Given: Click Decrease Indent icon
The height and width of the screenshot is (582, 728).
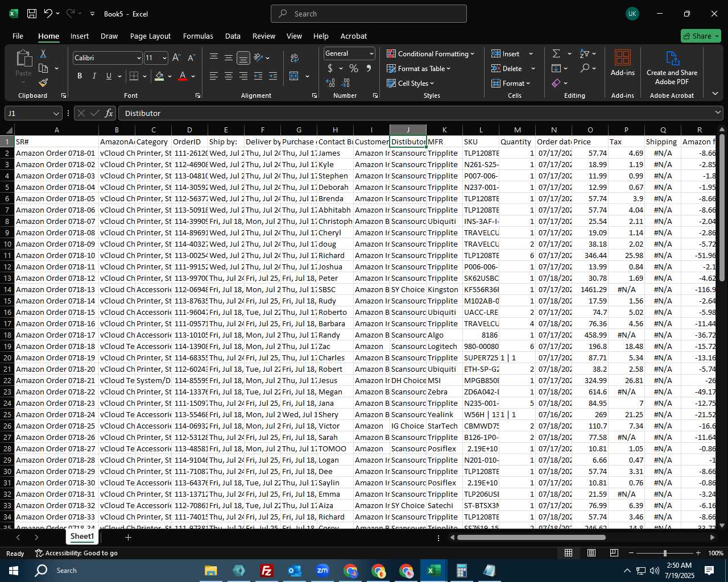Looking at the screenshot, I should [x=258, y=76].
